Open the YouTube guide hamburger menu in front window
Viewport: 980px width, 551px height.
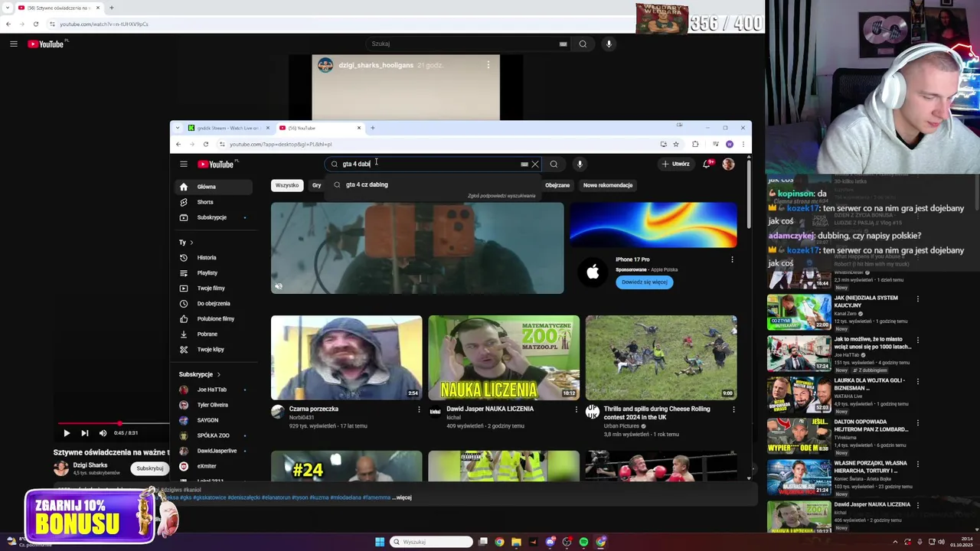[x=184, y=164]
